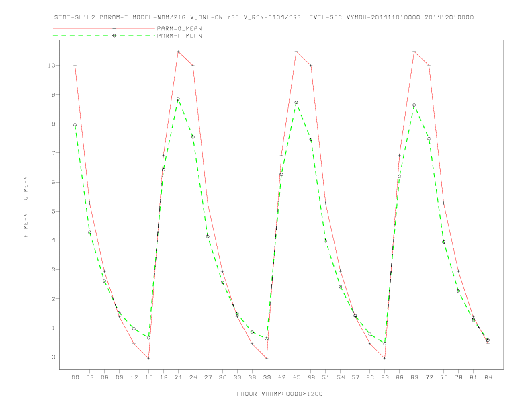Viewport: 532px width, 411px height.
Task: Click the x-axis tick label 09
Action: point(119,377)
